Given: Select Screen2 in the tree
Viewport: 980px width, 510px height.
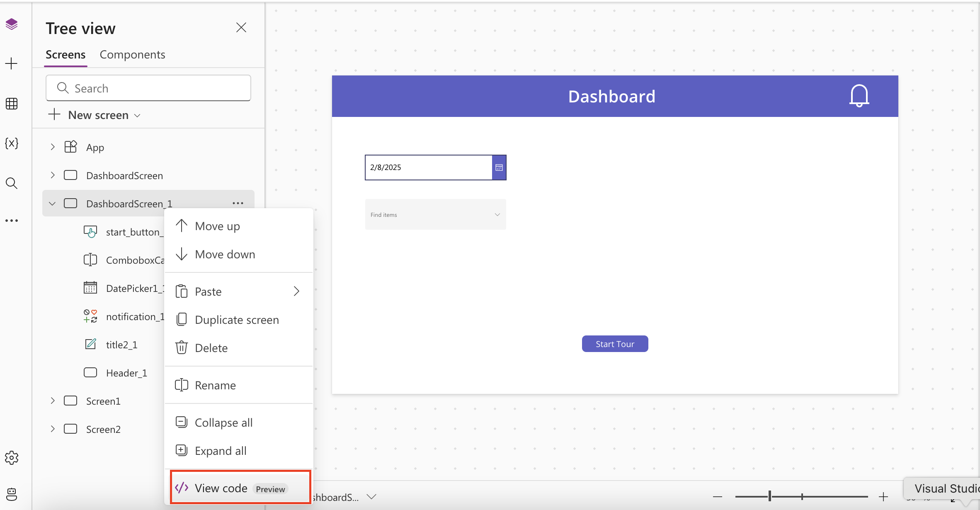Looking at the screenshot, I should click(104, 429).
